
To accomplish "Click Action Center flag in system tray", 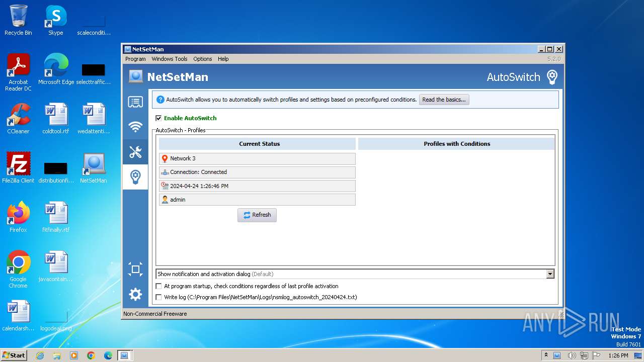I will tap(596, 355).
